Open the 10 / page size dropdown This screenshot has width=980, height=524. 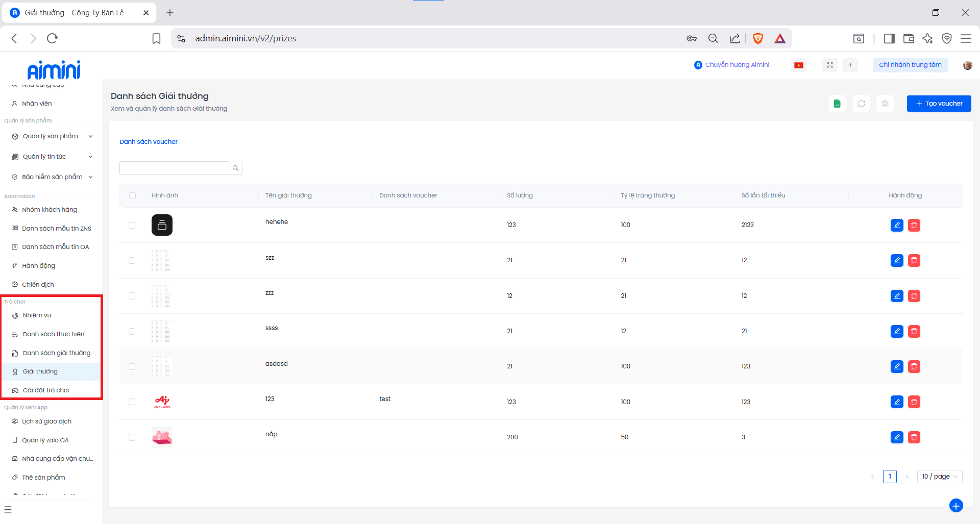pos(939,477)
